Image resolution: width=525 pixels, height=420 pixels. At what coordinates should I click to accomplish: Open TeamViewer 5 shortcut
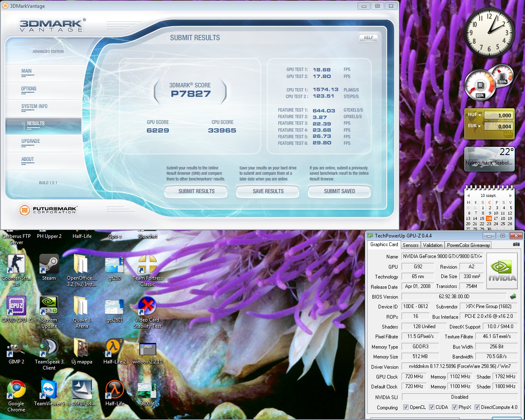click(x=49, y=393)
